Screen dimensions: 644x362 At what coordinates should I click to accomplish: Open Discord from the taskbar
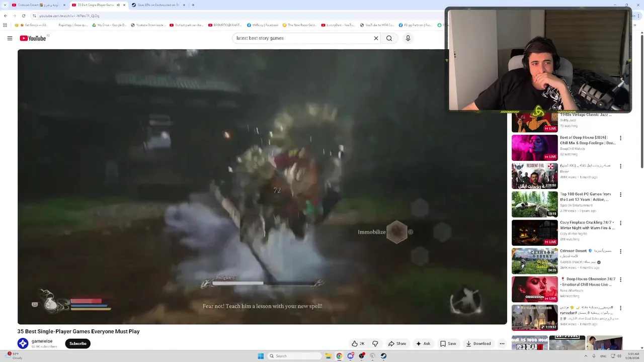click(350, 356)
